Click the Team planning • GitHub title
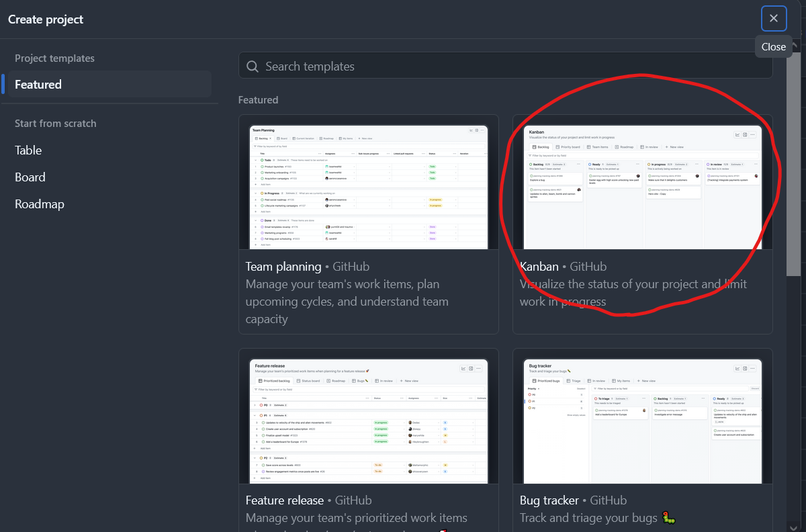 307,267
